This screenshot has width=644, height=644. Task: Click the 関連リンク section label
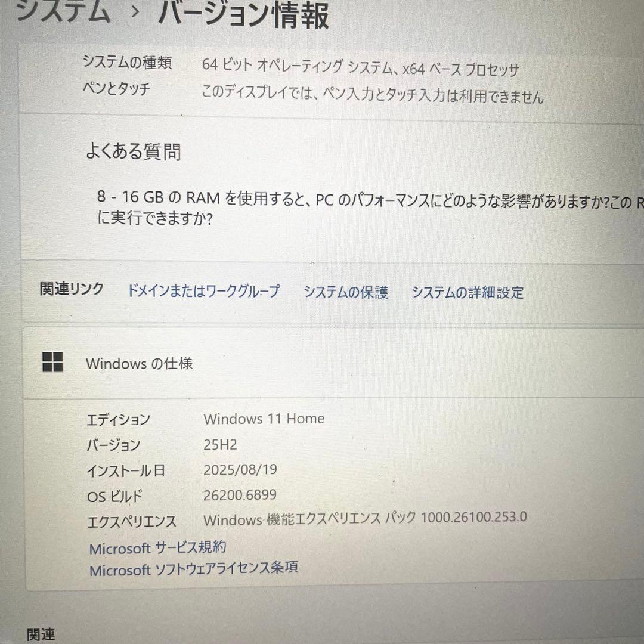tap(72, 289)
